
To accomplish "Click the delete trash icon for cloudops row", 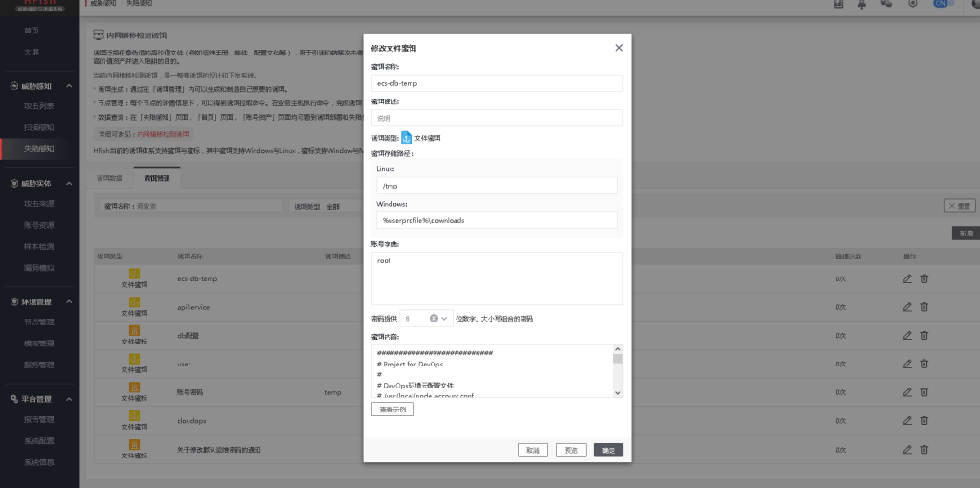I will 924,420.
